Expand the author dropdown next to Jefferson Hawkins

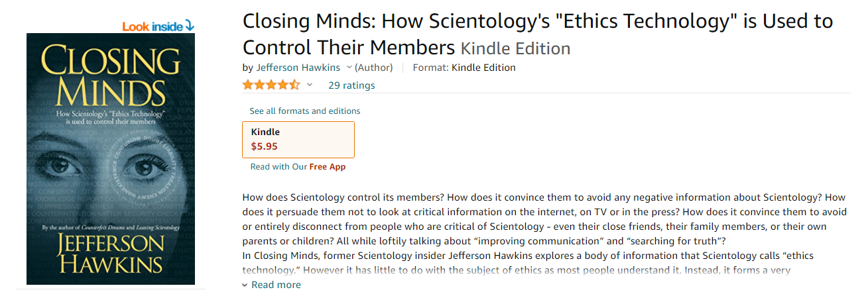point(349,68)
